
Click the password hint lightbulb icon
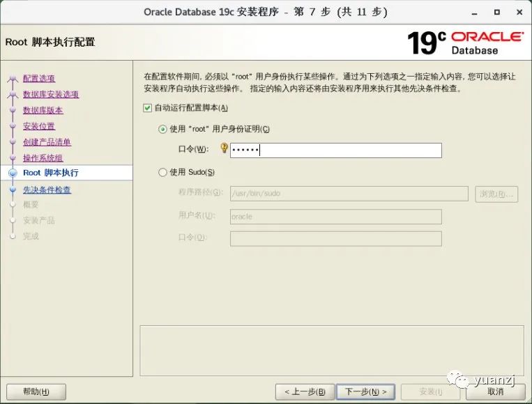click(x=224, y=148)
